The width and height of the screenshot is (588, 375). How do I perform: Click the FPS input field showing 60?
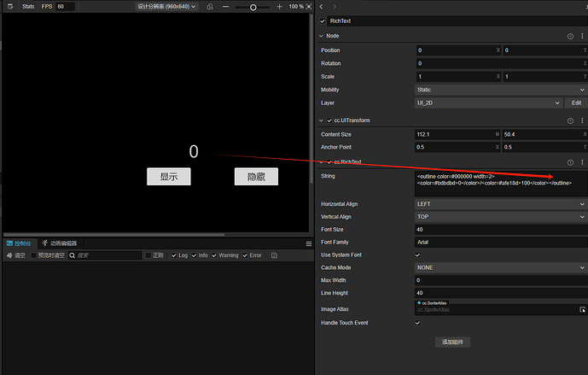(65, 6)
